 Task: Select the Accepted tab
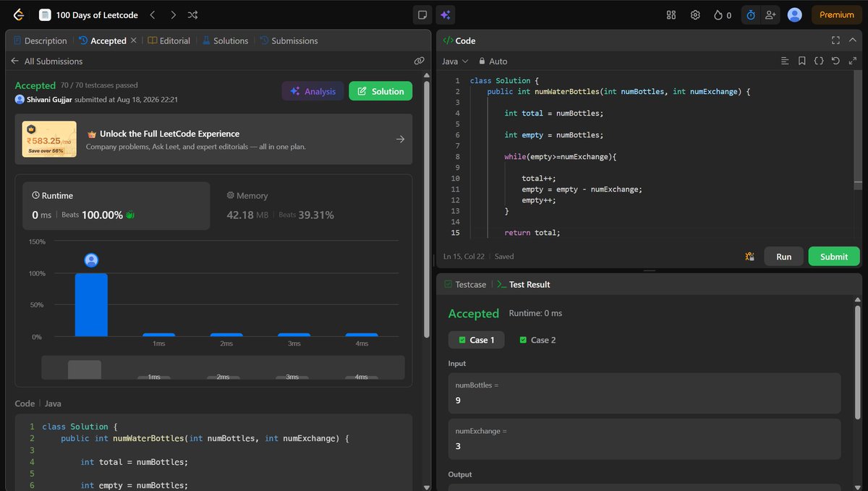(103, 41)
